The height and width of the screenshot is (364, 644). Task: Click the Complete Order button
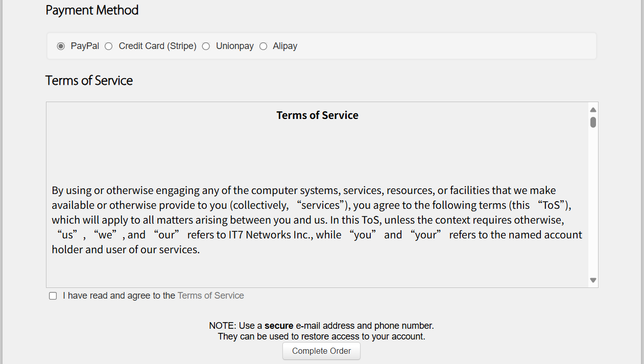click(321, 351)
